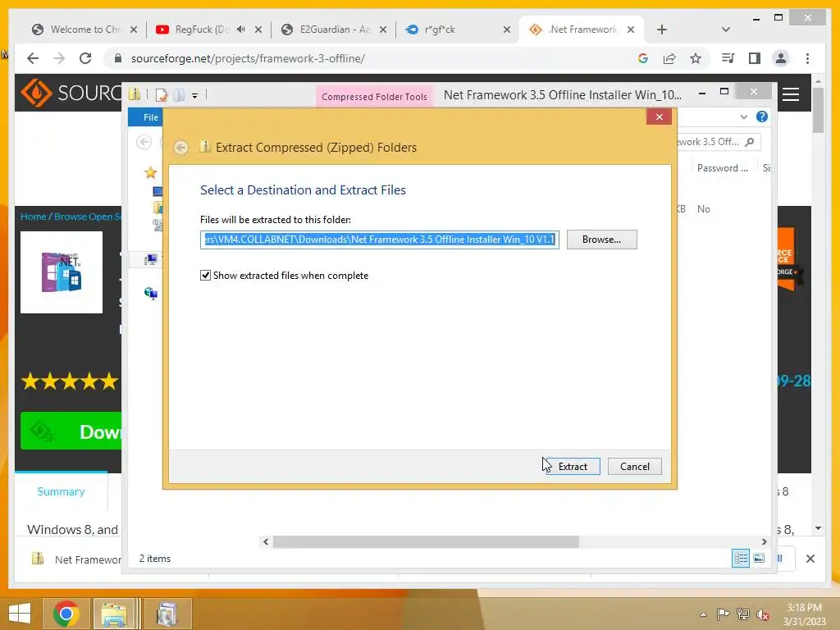Go back using the Extract wizard back arrow
The width and height of the screenshot is (840, 630).
point(181,148)
